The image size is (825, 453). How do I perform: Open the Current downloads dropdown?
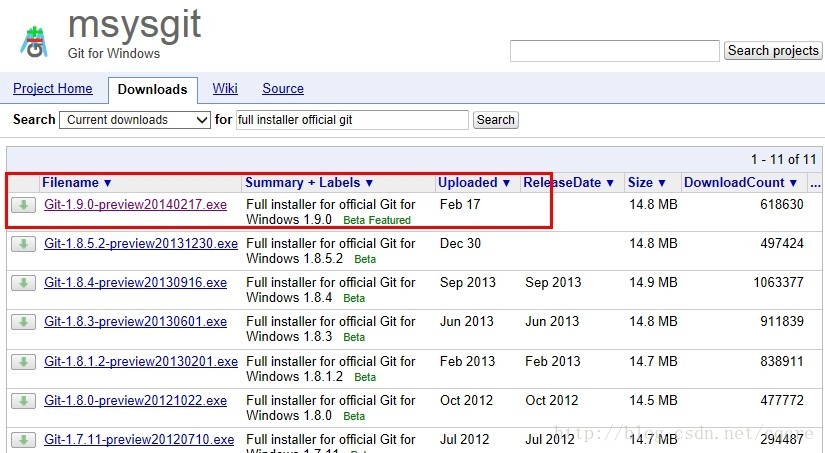135,120
